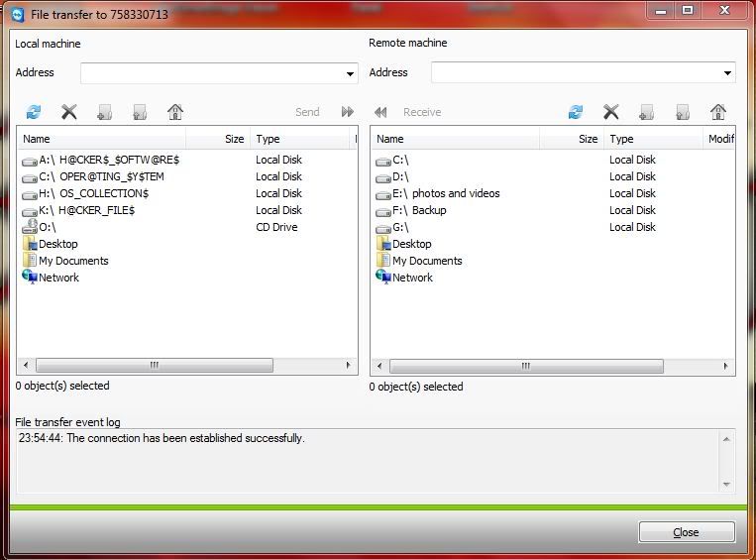This screenshot has height=560, width=756.
Task: Select the remote F:\ Backup drive
Action: pos(419,210)
